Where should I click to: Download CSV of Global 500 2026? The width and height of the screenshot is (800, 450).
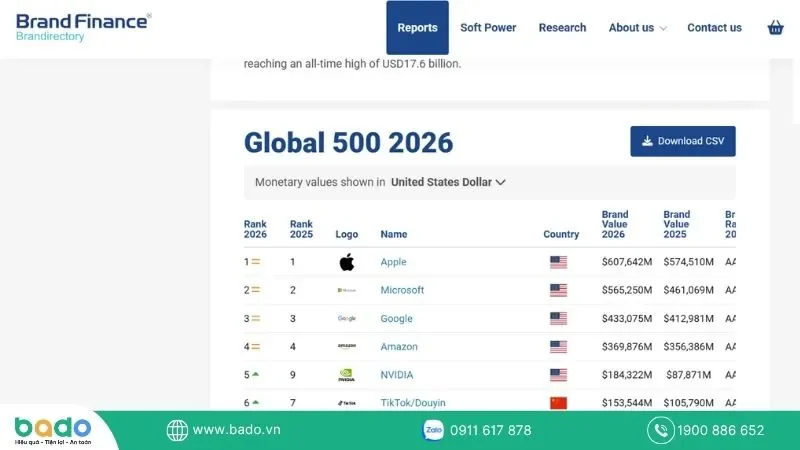point(683,141)
